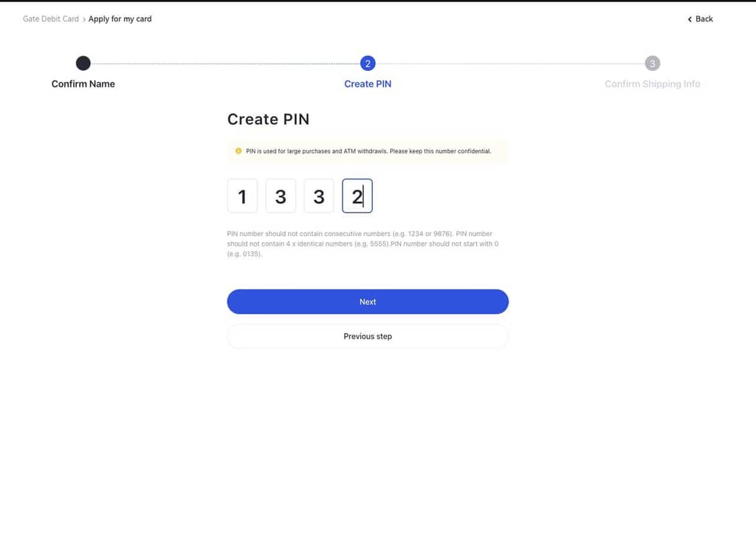The image size is (756, 544).
Task: Click the PIN rules hint text
Action: (362, 244)
